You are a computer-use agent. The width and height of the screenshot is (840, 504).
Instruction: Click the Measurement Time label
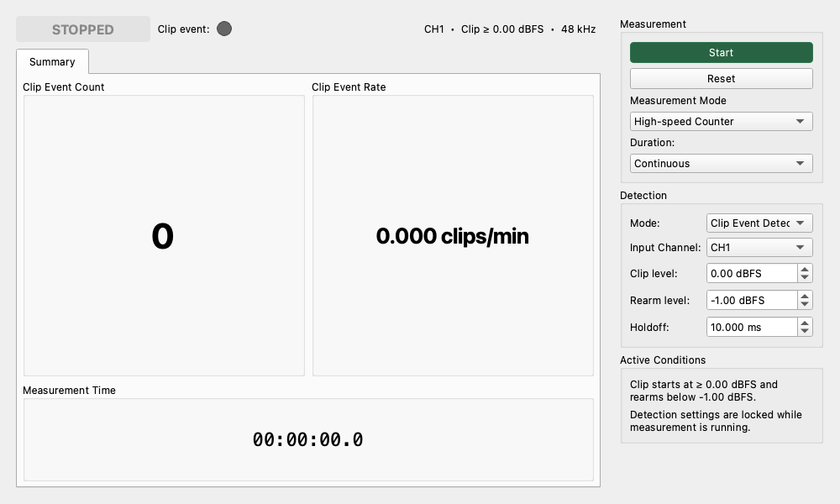(x=69, y=390)
